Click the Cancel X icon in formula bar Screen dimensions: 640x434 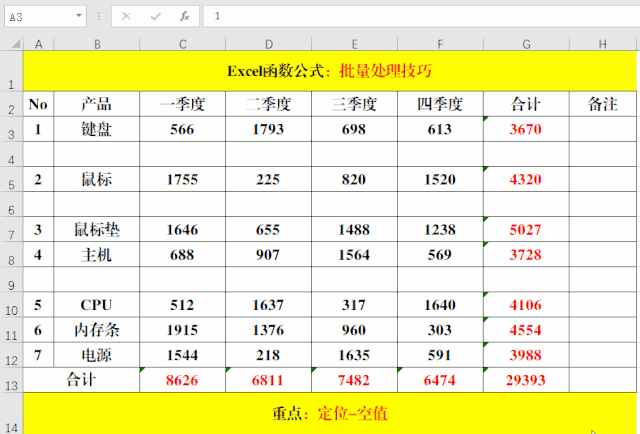(x=126, y=16)
